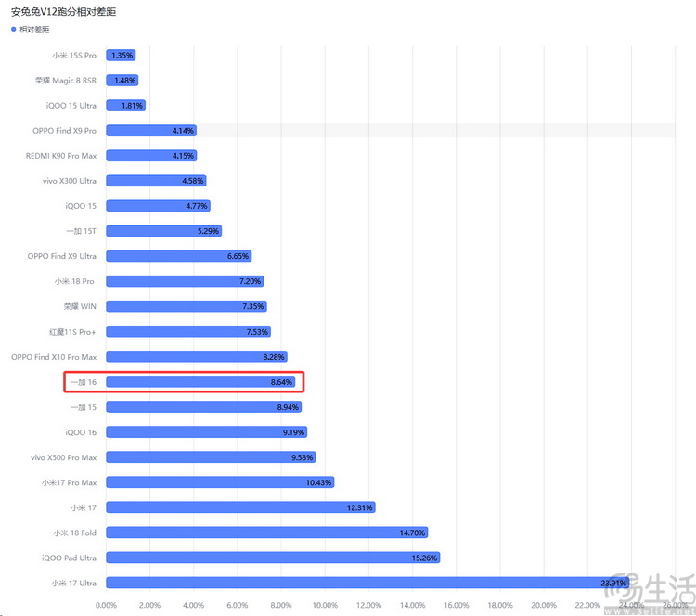Click the 12.31% value label

pos(359,507)
